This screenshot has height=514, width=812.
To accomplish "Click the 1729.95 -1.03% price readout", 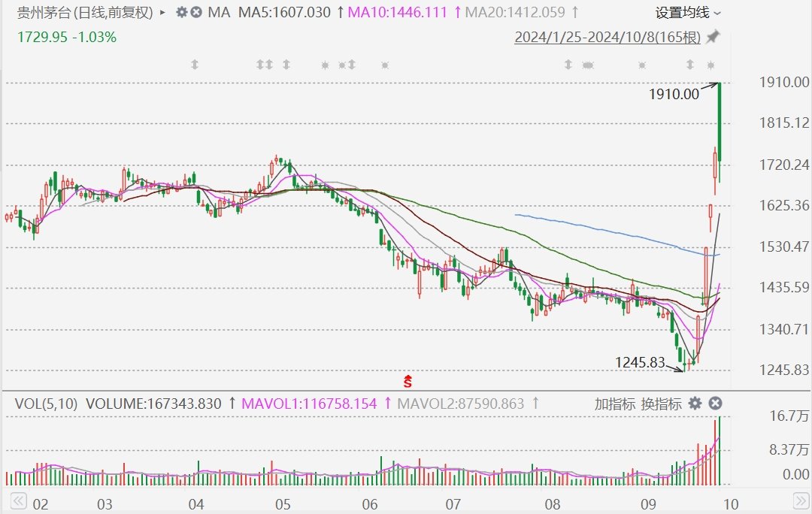I will pos(67,38).
